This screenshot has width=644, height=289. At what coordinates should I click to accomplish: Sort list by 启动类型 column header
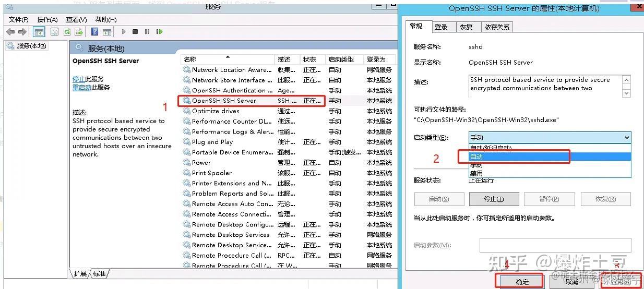coord(344,59)
